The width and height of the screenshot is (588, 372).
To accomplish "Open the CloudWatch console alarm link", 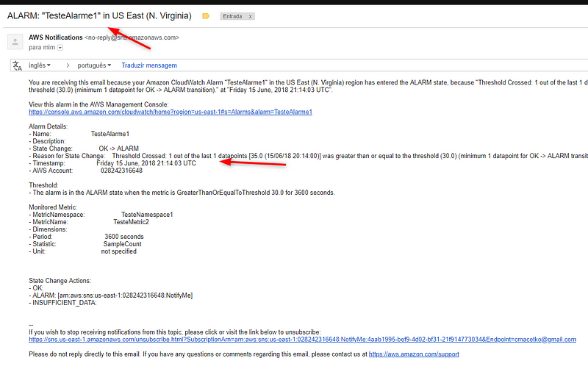I will [171, 112].
